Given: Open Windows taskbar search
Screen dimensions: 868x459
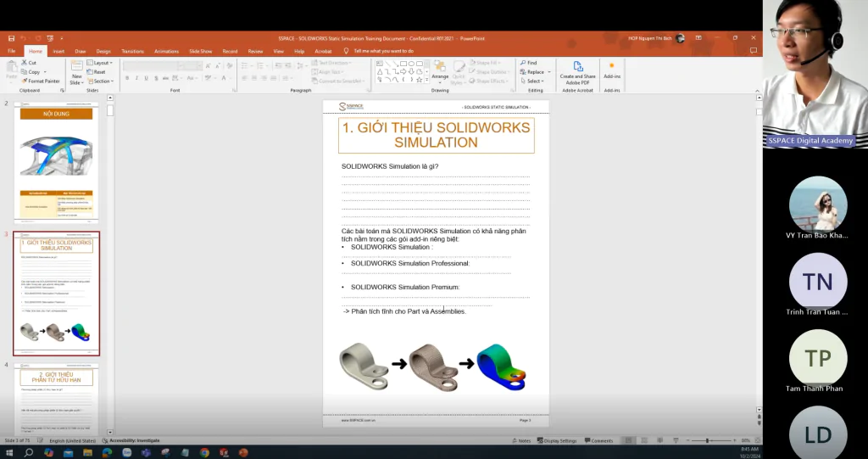Looking at the screenshot, I should tap(28, 452).
